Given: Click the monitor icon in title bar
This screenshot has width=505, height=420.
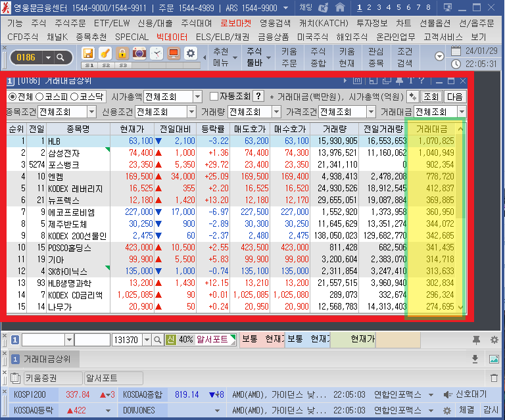Looking at the screenshot, I should 447,7.
